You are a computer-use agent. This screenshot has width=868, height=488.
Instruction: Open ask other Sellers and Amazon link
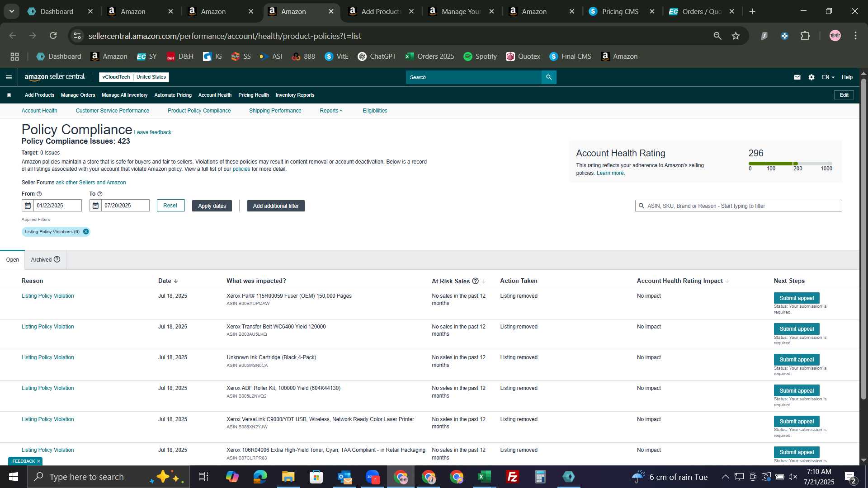tap(90, 183)
